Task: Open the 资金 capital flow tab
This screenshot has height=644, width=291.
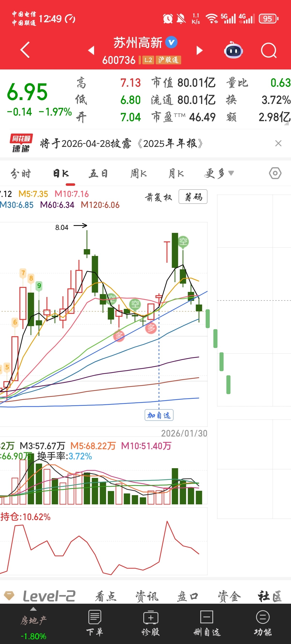Action: (229, 596)
